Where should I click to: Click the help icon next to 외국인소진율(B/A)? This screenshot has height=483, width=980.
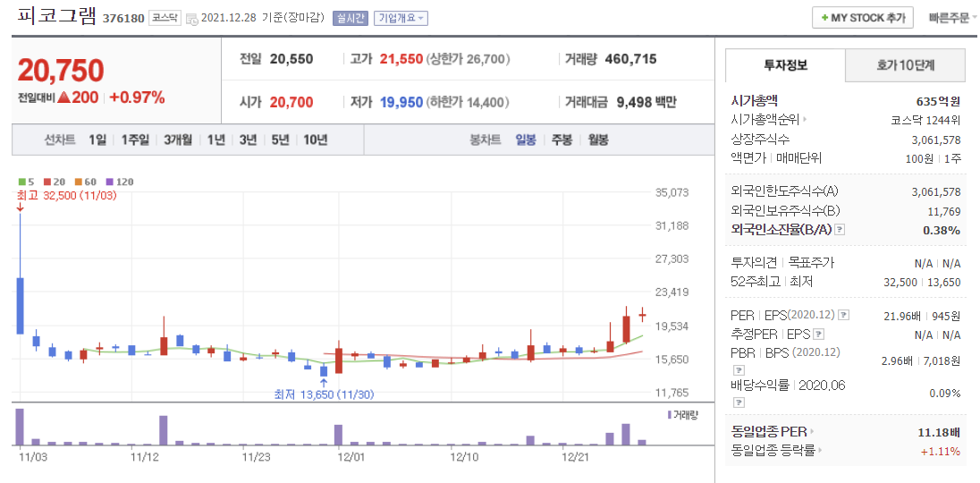point(840,230)
